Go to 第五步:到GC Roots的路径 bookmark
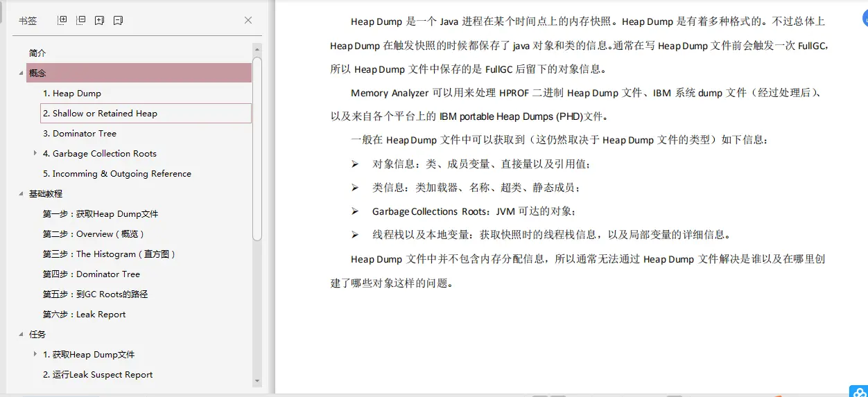This screenshot has width=868, height=397. click(x=95, y=294)
